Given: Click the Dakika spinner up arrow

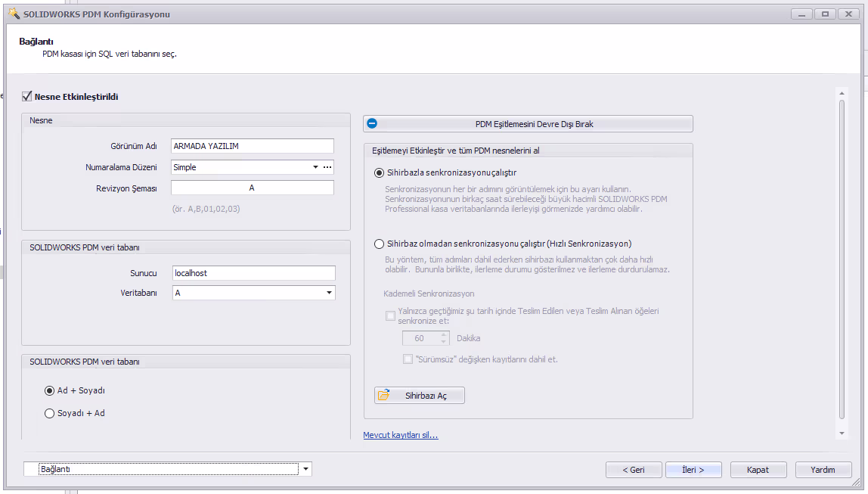Looking at the screenshot, I should coord(443,334).
